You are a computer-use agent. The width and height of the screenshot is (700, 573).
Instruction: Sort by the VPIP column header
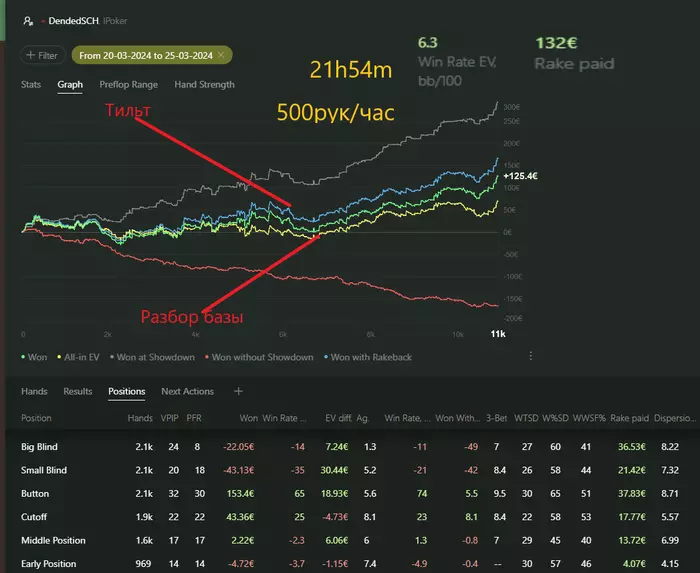(170, 418)
